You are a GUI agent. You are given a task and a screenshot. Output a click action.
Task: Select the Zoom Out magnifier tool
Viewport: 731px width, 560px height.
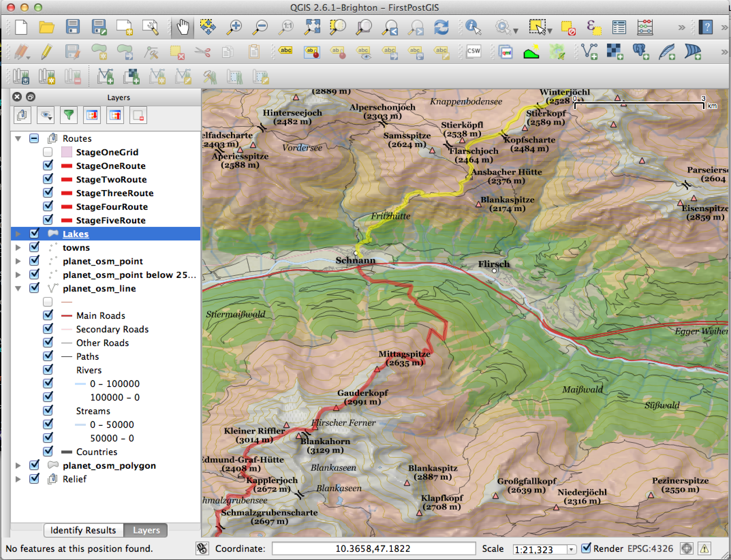pos(260,27)
